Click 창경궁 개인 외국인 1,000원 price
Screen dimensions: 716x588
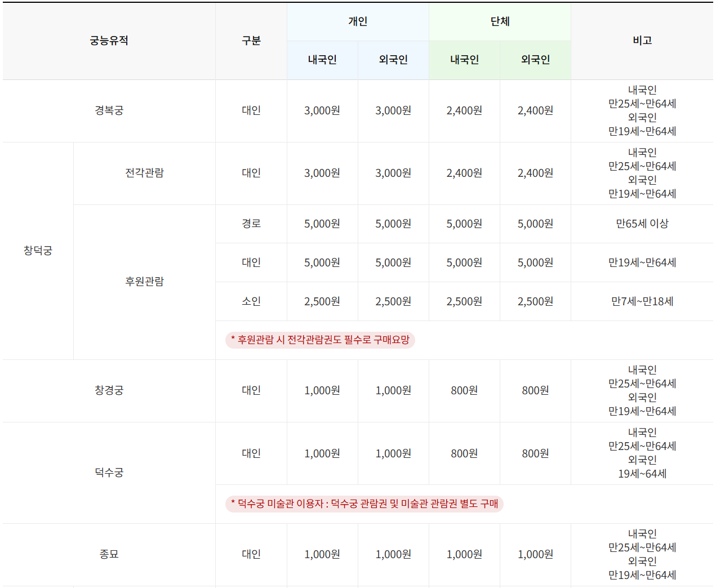tap(393, 390)
